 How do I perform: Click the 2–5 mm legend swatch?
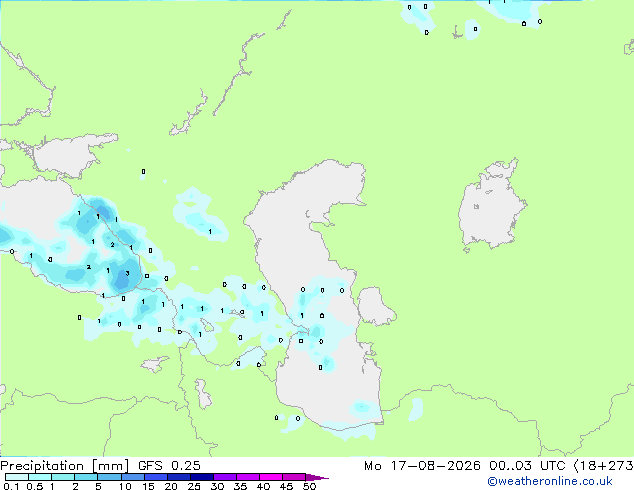pos(86,477)
